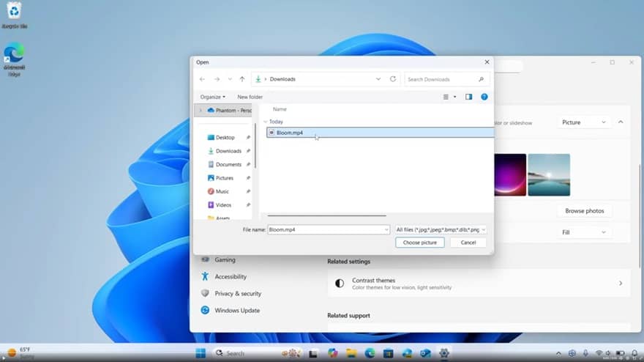
Task: Sort files by the Name column
Action: coord(280,109)
